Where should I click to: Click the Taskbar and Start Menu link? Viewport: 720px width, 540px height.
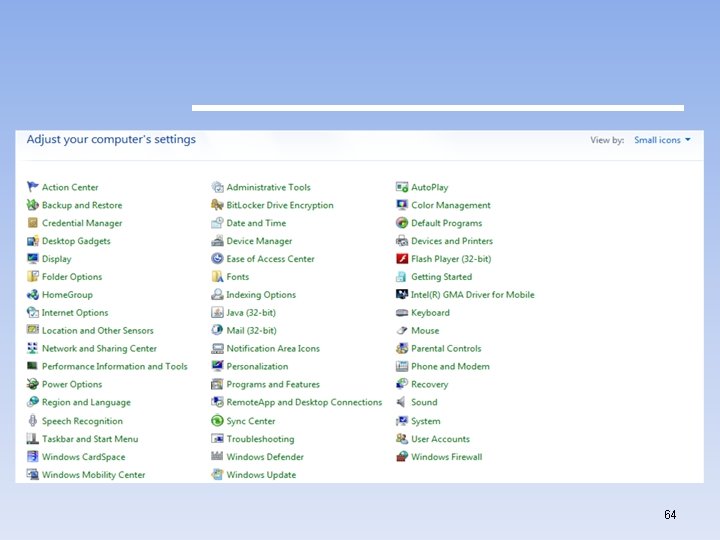click(x=90, y=439)
